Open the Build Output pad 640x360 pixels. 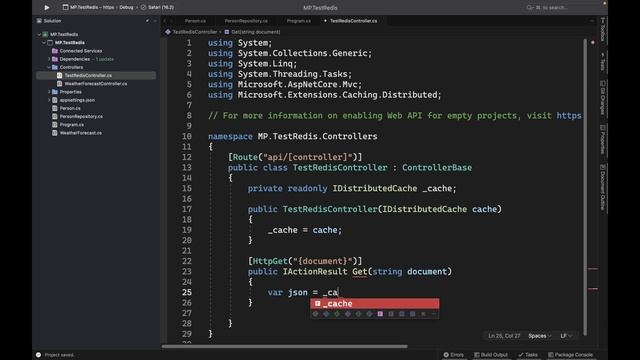pos(491,355)
